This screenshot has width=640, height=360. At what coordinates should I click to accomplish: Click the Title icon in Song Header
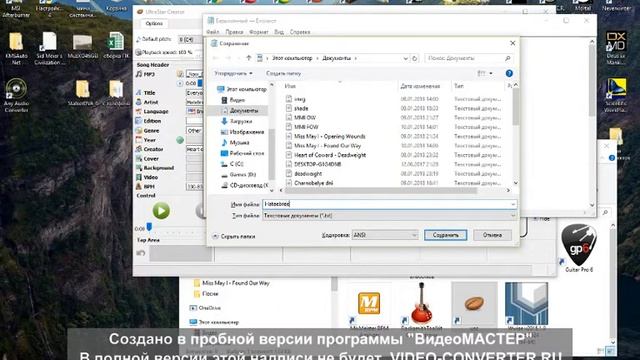[139, 93]
